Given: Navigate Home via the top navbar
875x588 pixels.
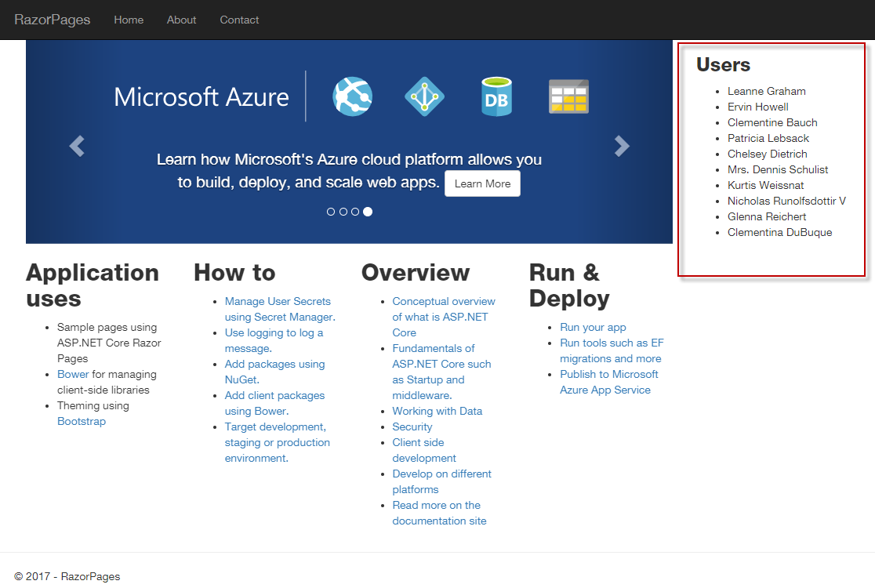Looking at the screenshot, I should click(129, 20).
